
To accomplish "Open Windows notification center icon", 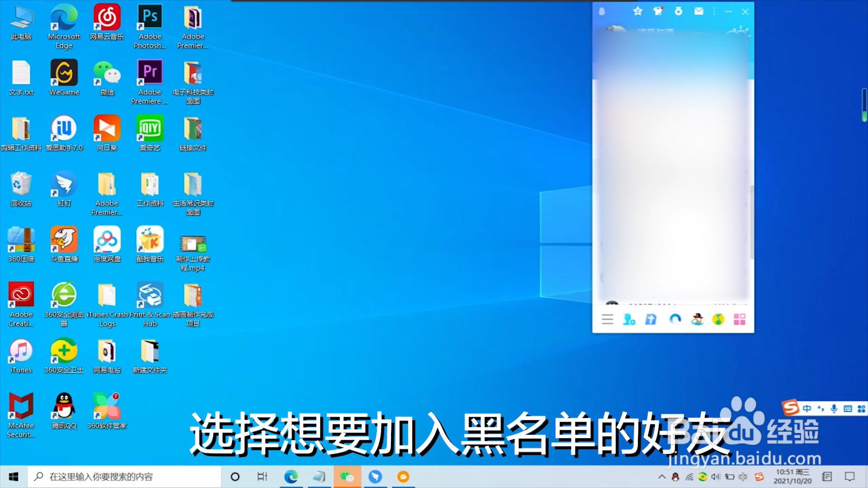I will coord(850,477).
